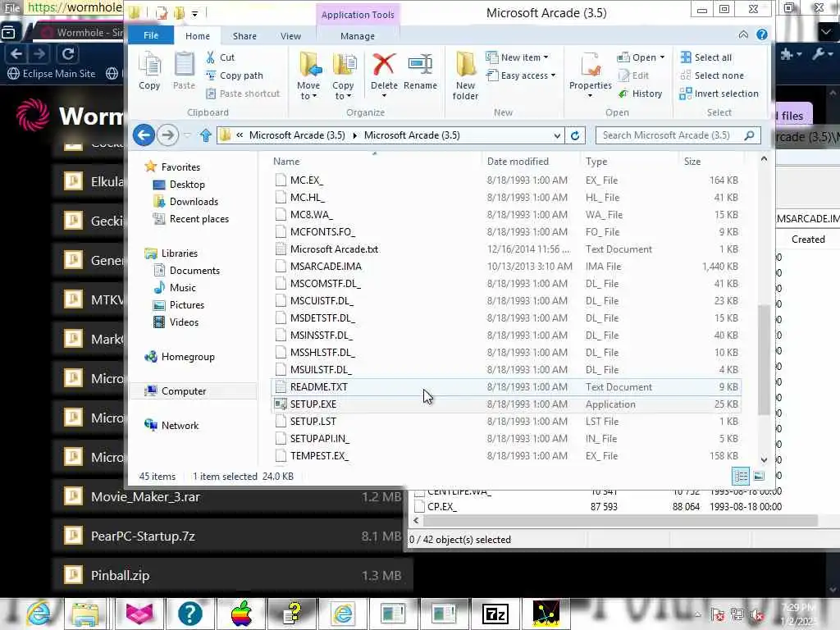Click Invert selection in the ribbon

[719, 94]
